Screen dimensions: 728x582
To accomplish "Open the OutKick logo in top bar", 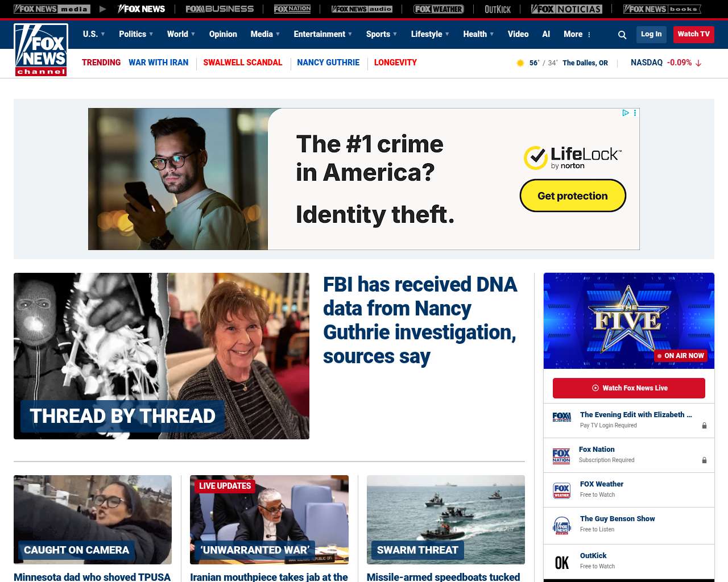I will click(497, 9).
